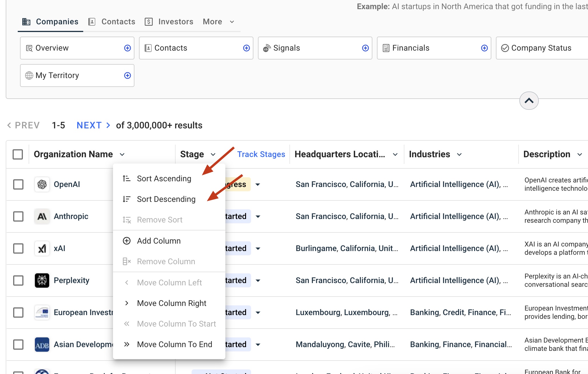Open the Industries column dropdown
Screen dimensions: 588x374
coord(460,154)
